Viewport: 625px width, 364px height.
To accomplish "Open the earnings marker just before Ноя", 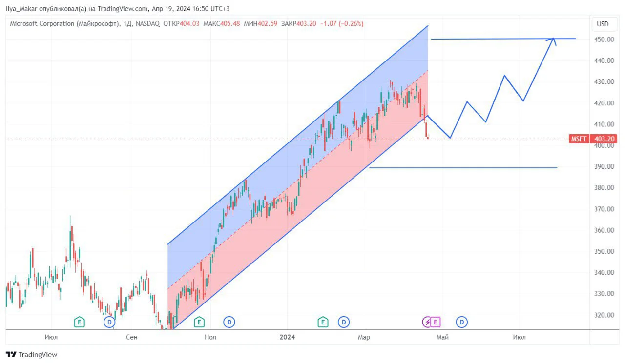I will [199, 322].
